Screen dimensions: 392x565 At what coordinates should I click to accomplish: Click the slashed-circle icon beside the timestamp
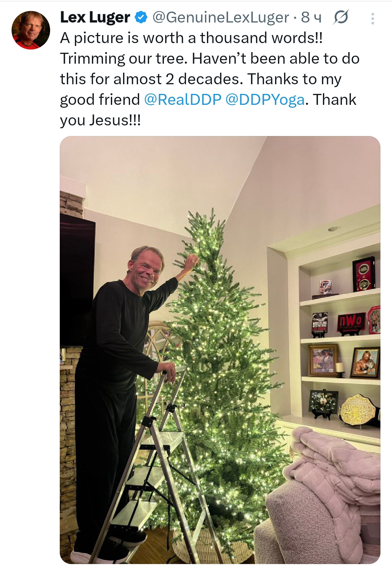click(x=341, y=17)
